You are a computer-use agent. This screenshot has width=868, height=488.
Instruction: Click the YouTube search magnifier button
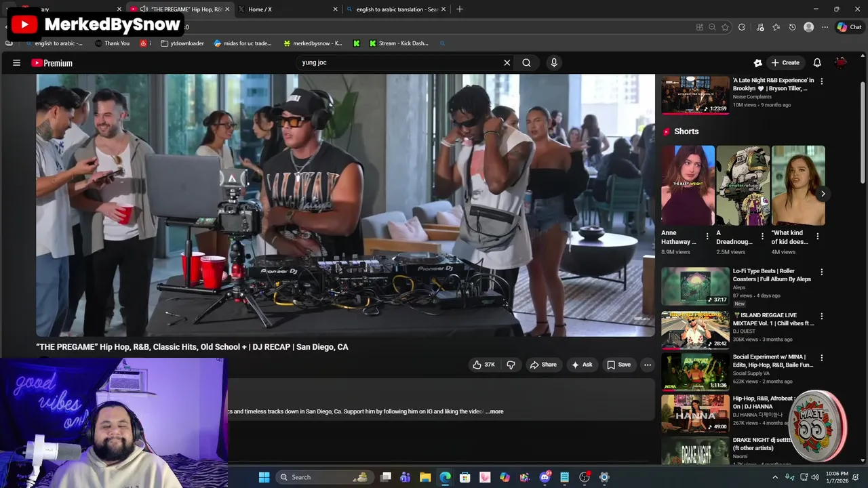tap(526, 63)
